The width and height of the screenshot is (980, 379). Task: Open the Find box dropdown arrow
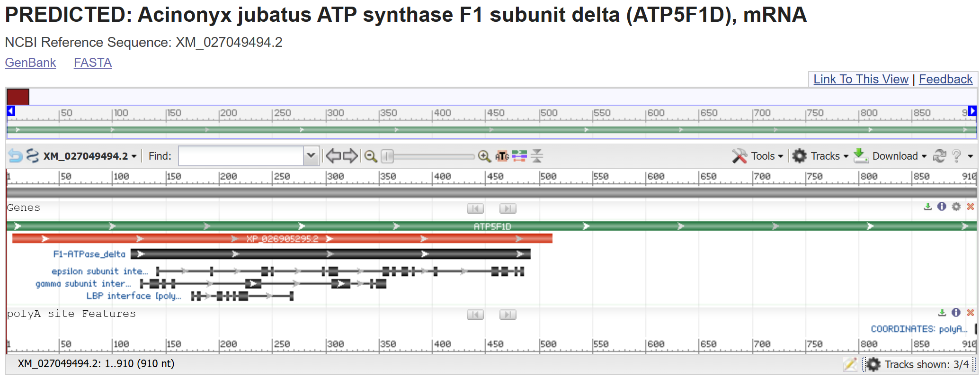tap(311, 156)
